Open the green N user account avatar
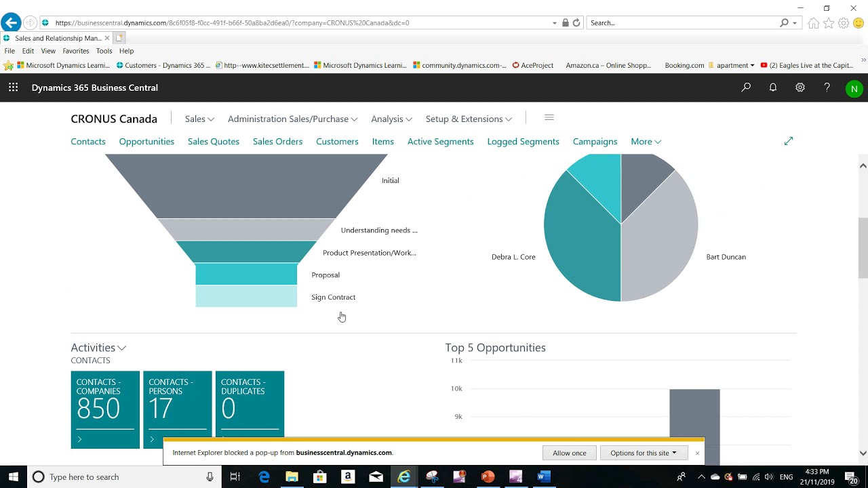The width and height of the screenshot is (868, 488). [x=854, y=88]
